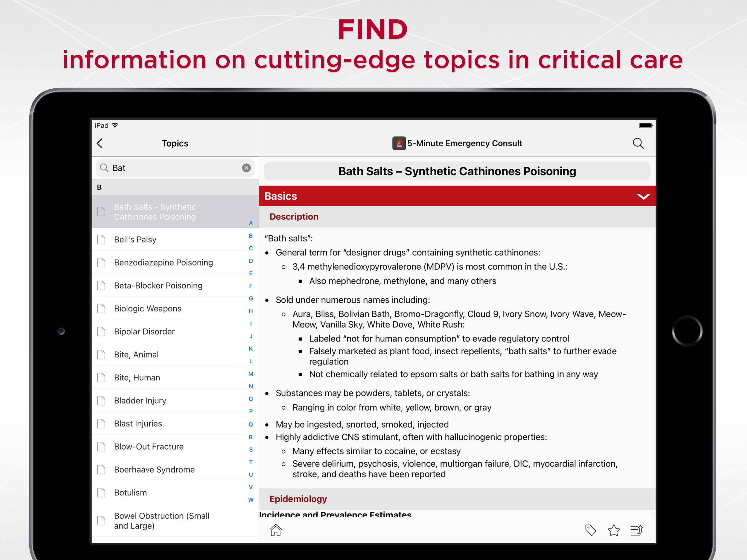Tap the back arrow beside Topics
The width and height of the screenshot is (747, 560).
tap(100, 144)
